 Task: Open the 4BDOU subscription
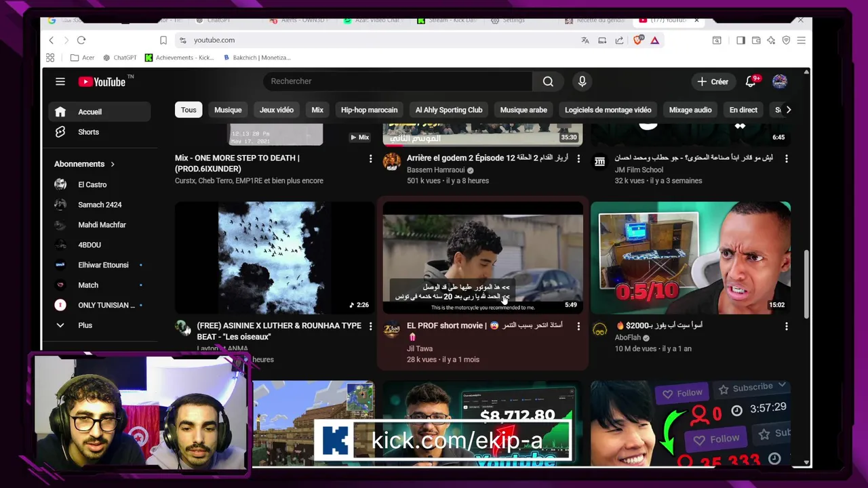point(99,245)
